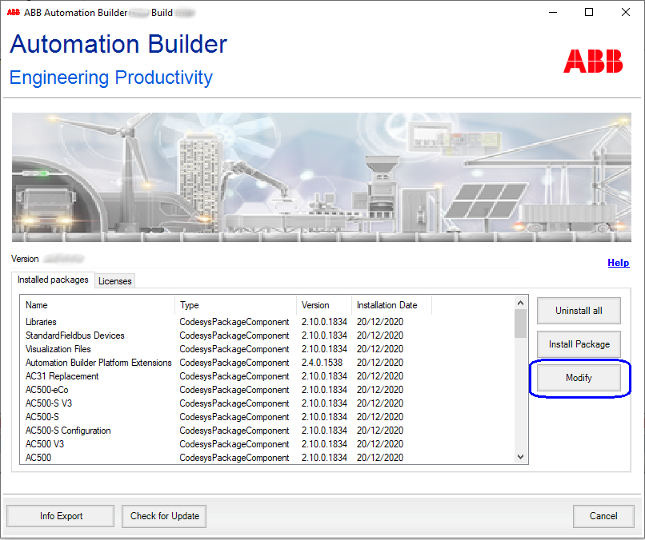Select Automation Builder Platform Extensions row
This screenshot has height=540, width=645.
click(x=98, y=363)
